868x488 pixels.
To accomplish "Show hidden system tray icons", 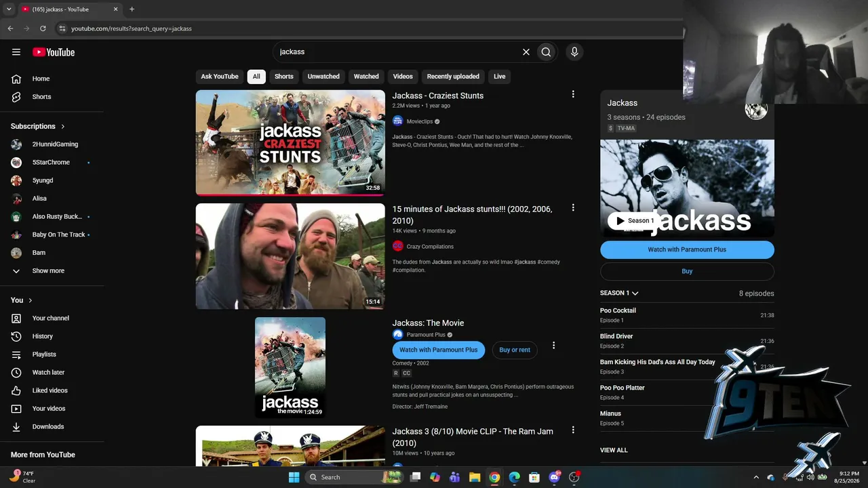I will [x=756, y=477].
